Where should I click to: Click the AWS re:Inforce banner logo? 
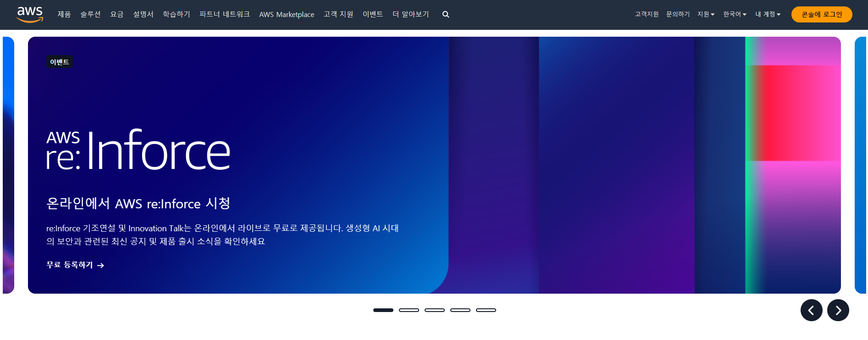(x=138, y=150)
